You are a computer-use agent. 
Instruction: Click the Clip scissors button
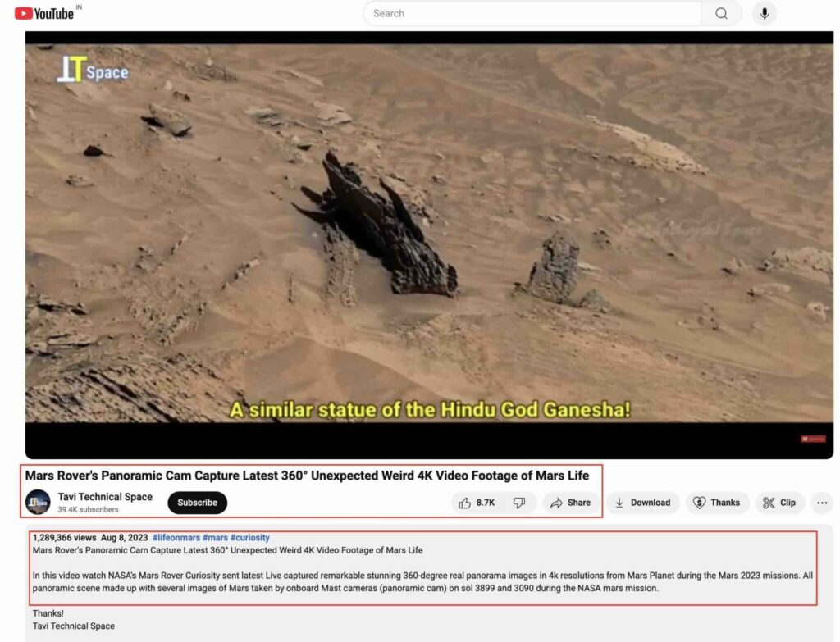click(x=779, y=503)
